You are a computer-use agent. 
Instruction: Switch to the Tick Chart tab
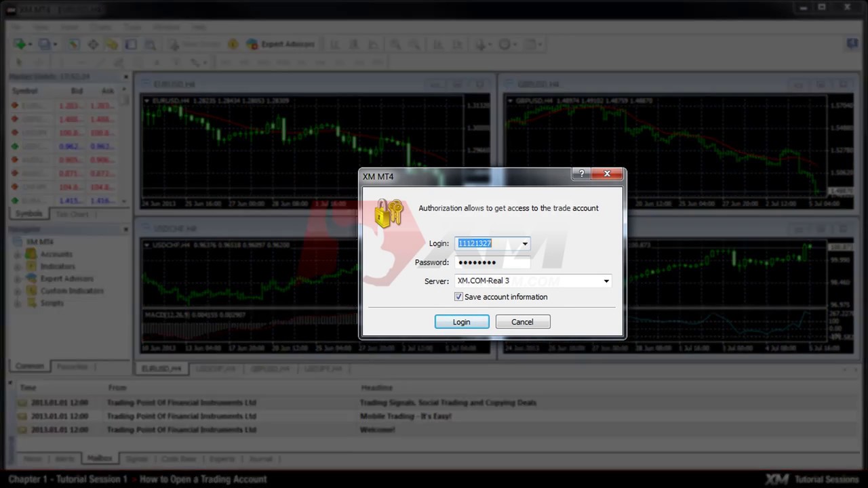pyautogui.click(x=72, y=214)
